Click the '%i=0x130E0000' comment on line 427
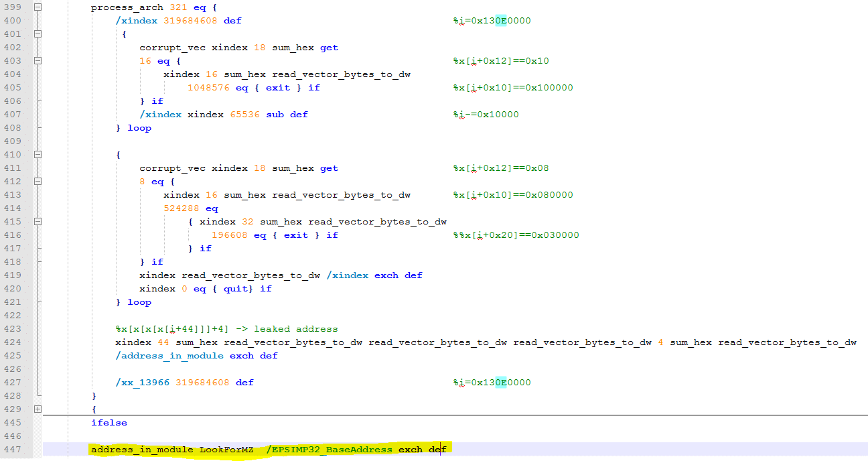Screen dimensions: 868x461 point(492,383)
